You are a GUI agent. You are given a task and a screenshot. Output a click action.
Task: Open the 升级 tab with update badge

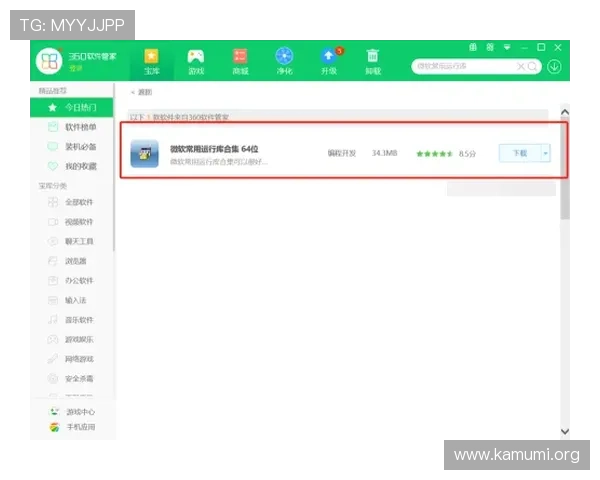[x=329, y=62]
